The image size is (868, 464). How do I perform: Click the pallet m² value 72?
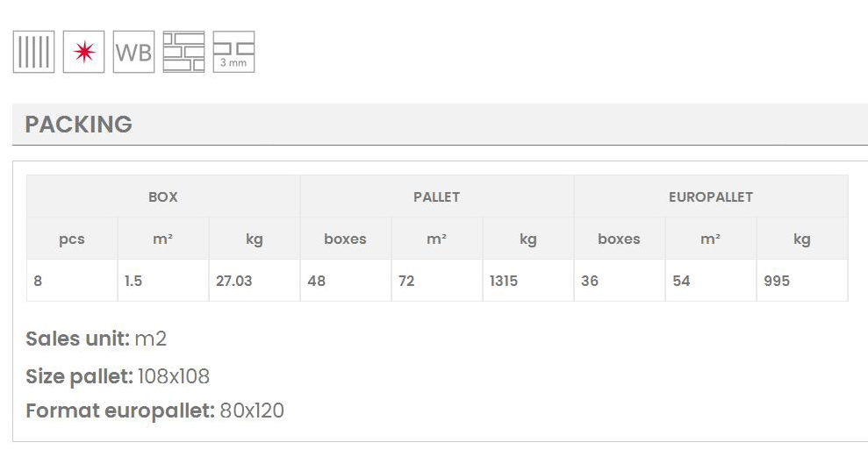(x=406, y=282)
